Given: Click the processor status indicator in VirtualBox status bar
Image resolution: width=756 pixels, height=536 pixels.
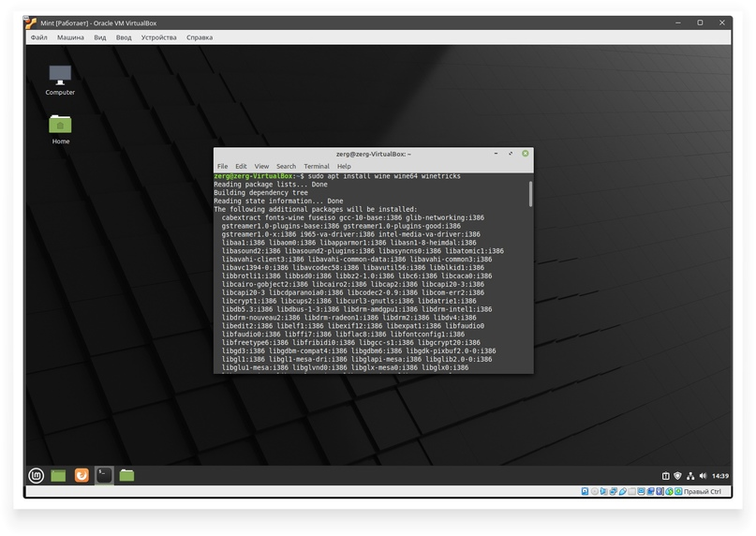Looking at the screenshot, I should tap(660, 491).
